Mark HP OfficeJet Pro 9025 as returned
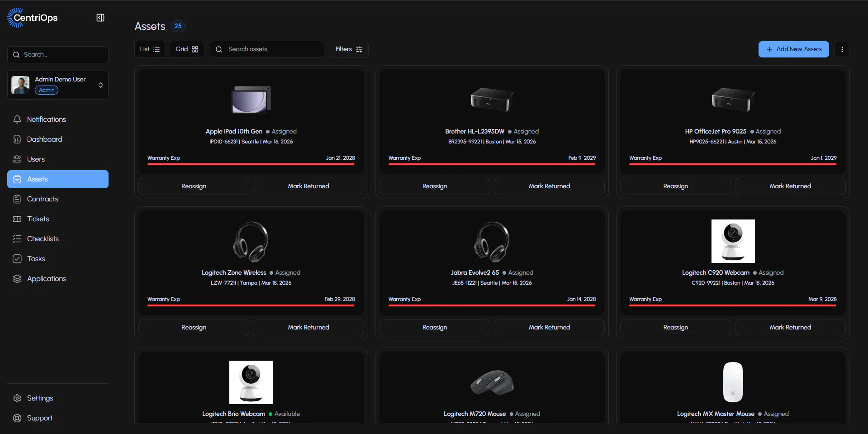 point(790,186)
